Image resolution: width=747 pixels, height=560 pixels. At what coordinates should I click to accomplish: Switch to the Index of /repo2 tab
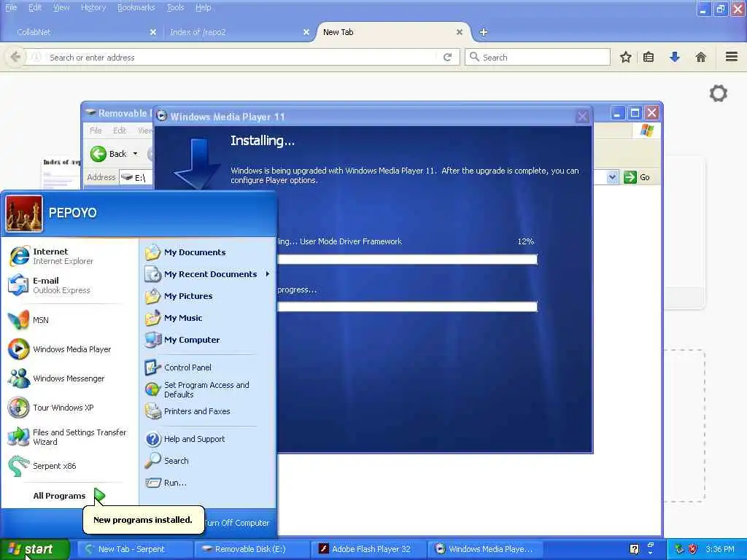(239, 32)
